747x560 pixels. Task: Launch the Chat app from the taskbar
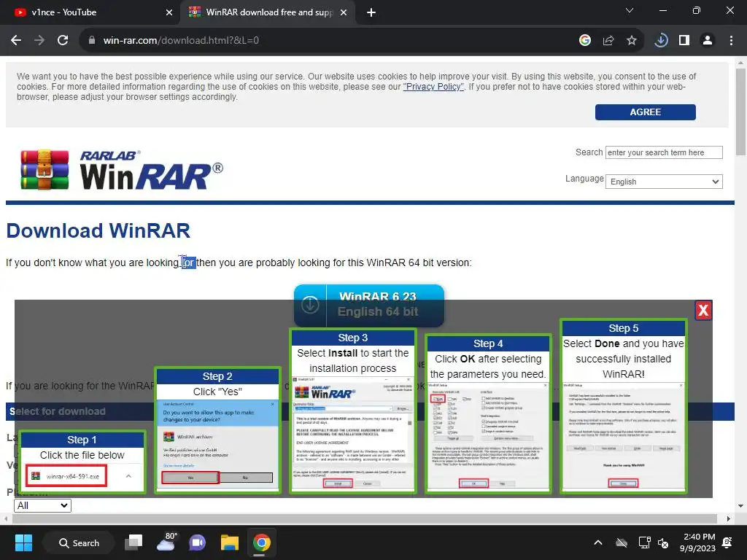(197, 542)
